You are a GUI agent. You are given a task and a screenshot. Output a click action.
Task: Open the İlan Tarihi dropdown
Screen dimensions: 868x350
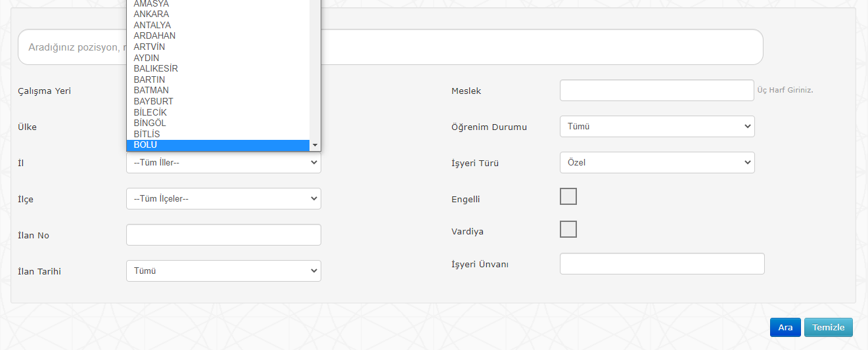coord(223,271)
